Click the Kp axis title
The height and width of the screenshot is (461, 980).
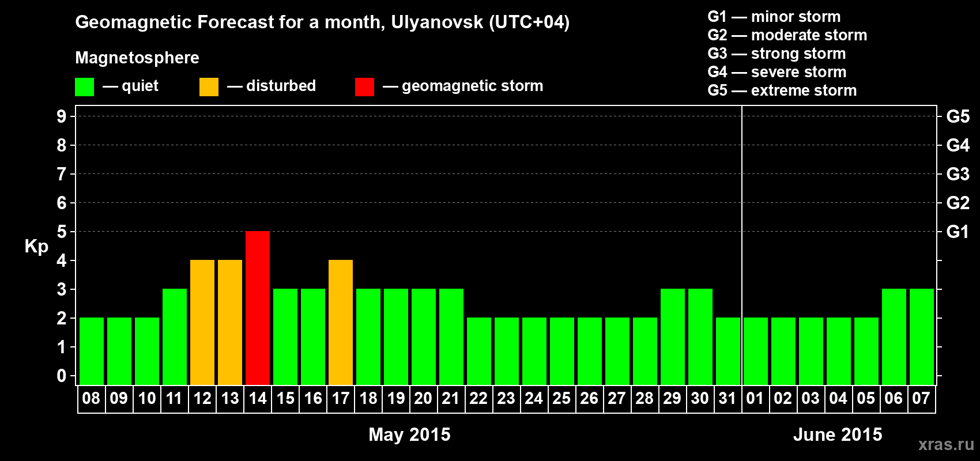point(36,247)
